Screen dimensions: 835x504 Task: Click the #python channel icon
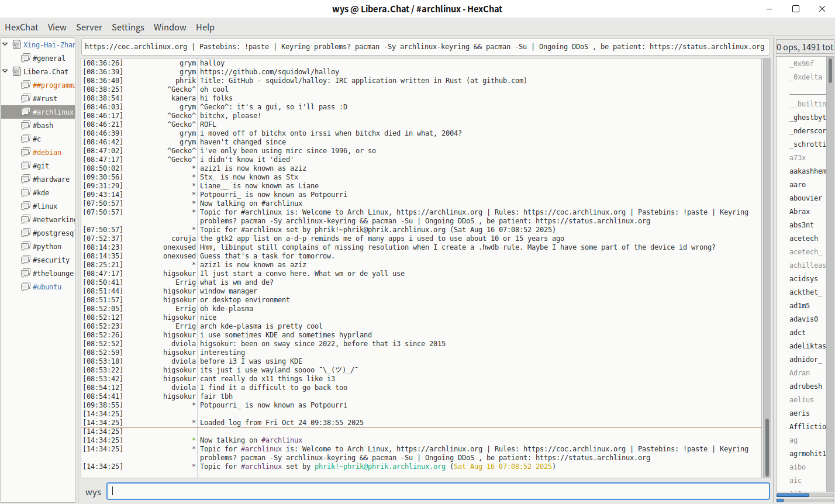[x=26, y=246]
